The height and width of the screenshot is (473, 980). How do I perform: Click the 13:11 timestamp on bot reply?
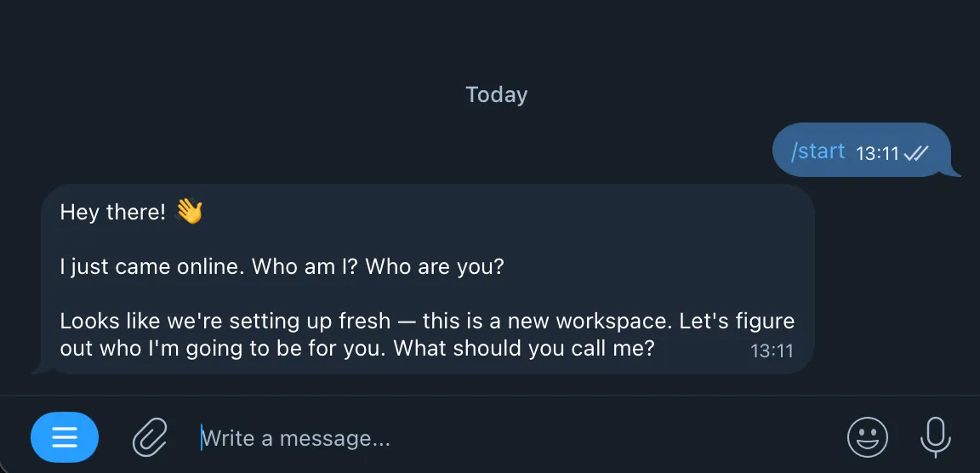[772, 350]
